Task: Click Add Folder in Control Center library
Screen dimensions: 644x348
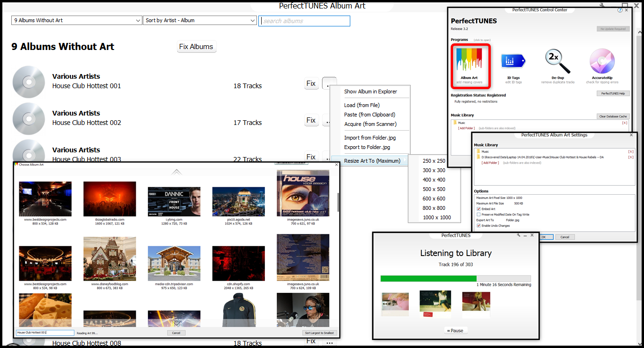Action: (466, 128)
